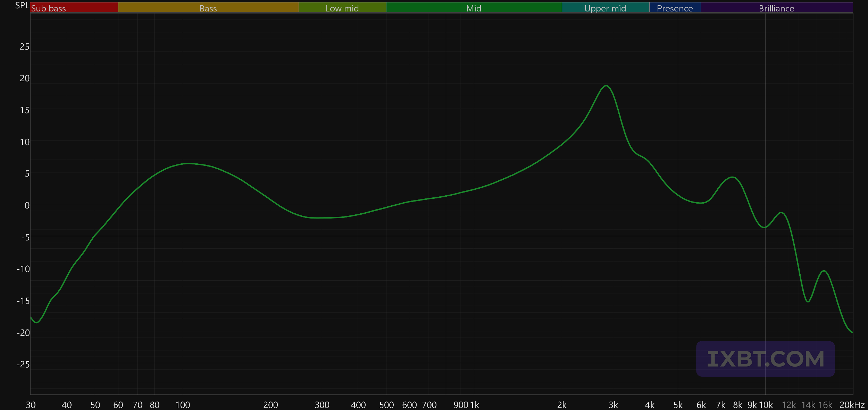Viewport: 868px width, 410px height.
Task: Click the SPL axis title
Action: 22,6
